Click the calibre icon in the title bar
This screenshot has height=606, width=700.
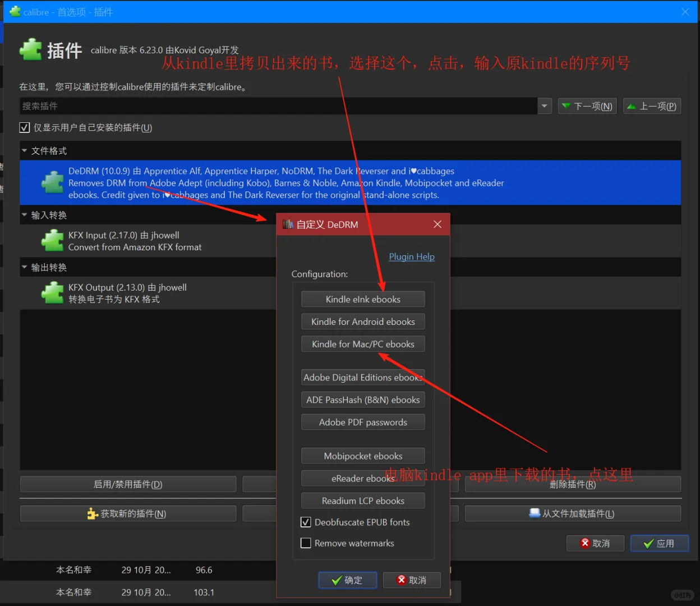point(15,11)
